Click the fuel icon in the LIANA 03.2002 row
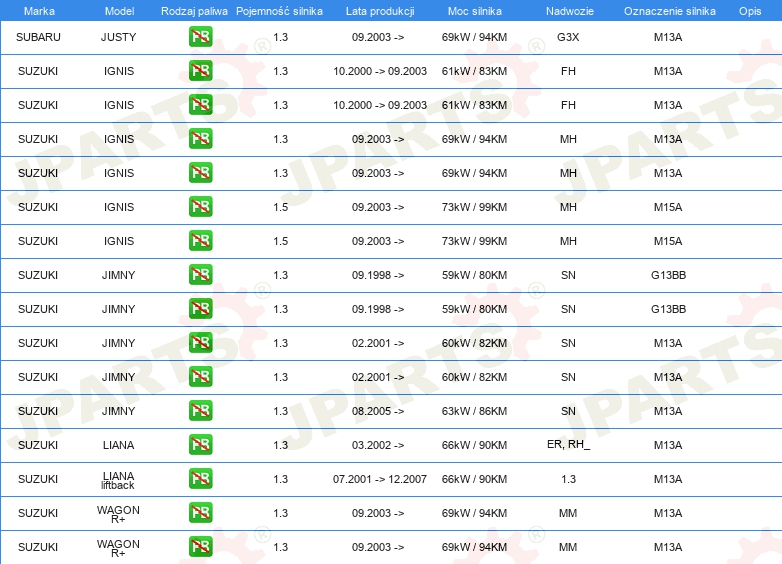Image resolution: width=782 pixels, height=564 pixels. click(x=200, y=445)
